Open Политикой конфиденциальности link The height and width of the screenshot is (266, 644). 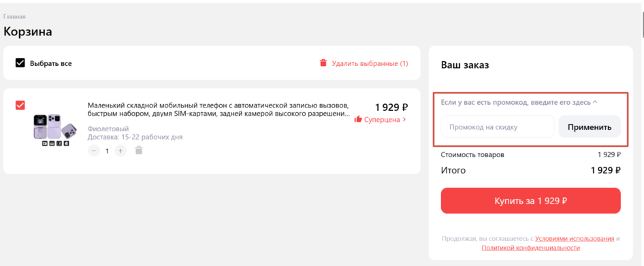(x=530, y=248)
